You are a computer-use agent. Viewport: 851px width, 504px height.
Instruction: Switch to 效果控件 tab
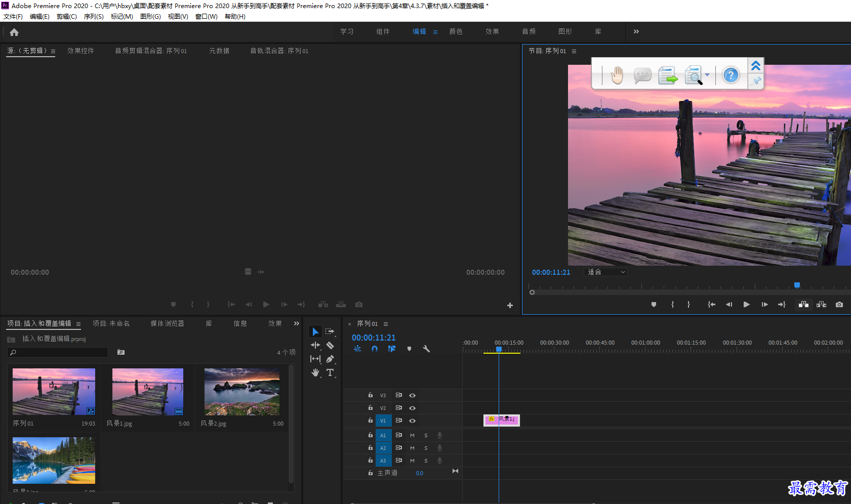(x=80, y=51)
